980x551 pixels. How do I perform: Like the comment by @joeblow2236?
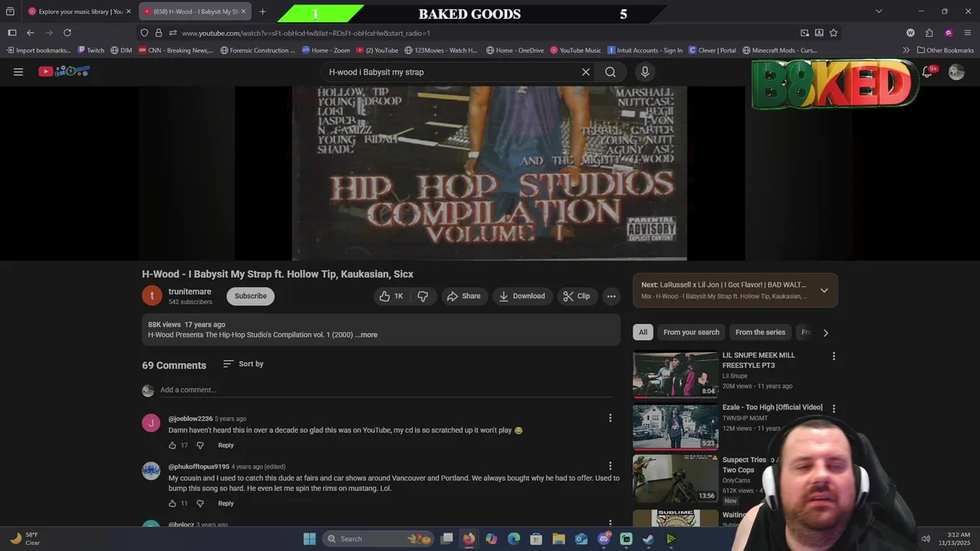coord(172,445)
